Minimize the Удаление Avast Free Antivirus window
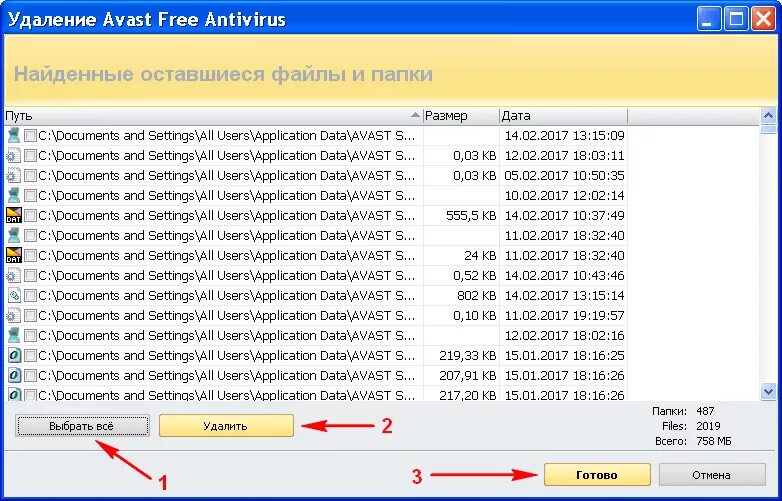This screenshot has height=501, width=782. pos(708,19)
